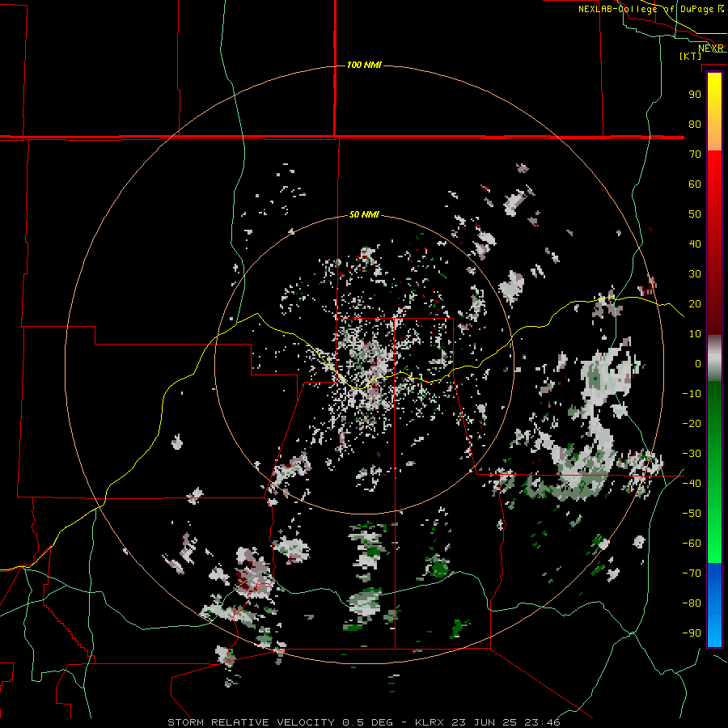Click the KLRX radar site identifier
The width and height of the screenshot is (728, 728).
tap(430, 722)
